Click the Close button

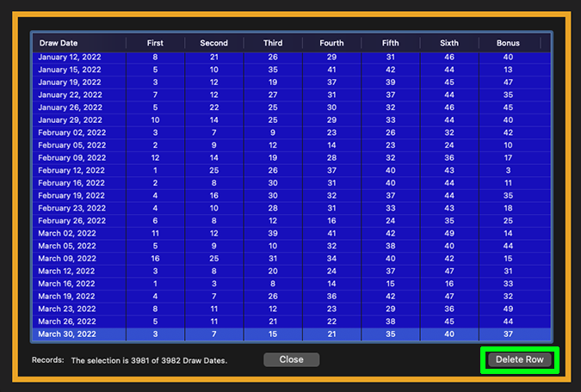click(x=291, y=359)
